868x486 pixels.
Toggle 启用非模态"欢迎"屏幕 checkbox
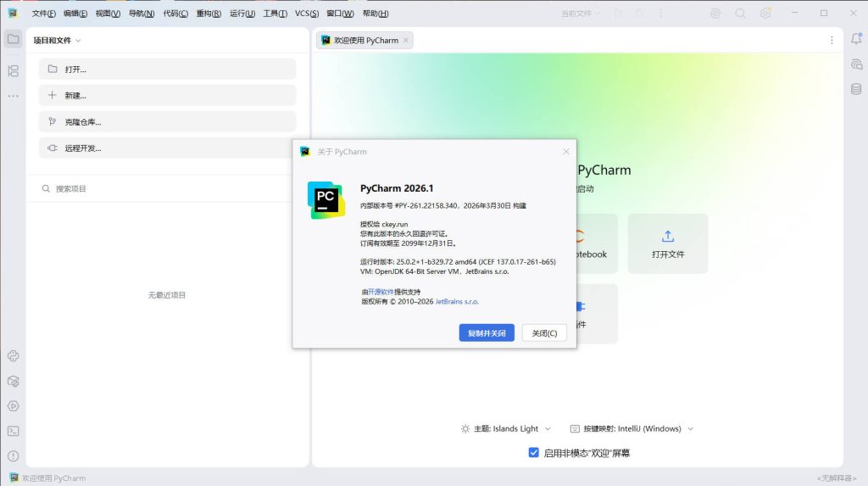534,453
